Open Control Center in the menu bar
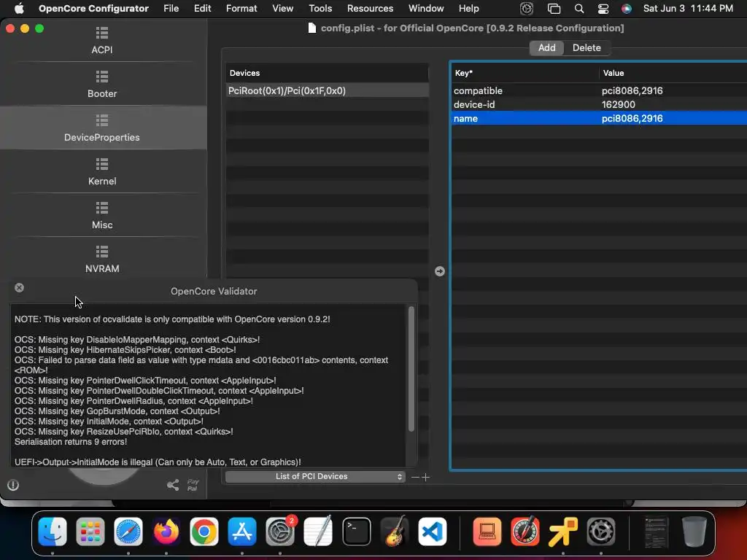 [x=603, y=8]
